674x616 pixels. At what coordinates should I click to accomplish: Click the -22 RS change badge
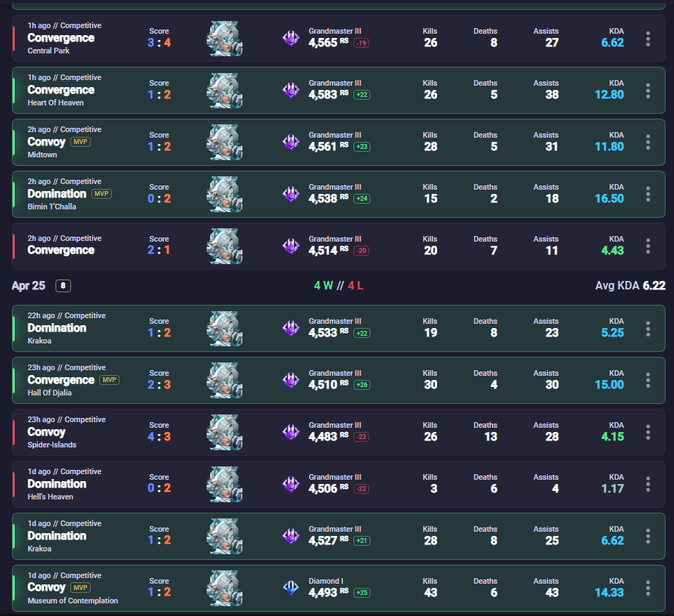pyautogui.click(x=361, y=489)
